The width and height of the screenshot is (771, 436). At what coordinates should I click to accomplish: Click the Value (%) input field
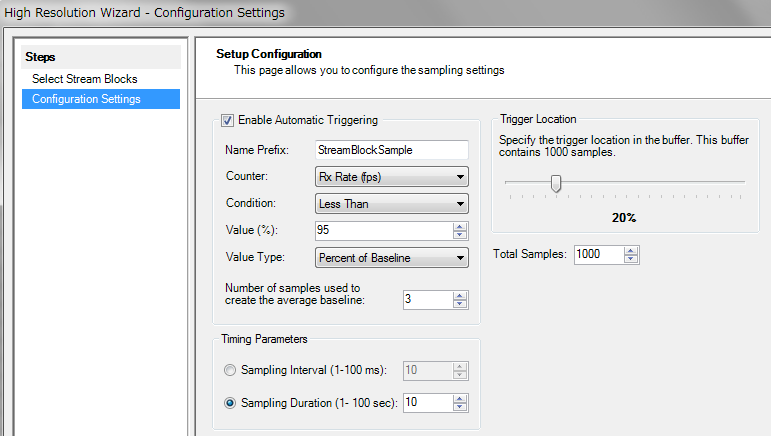(x=384, y=231)
